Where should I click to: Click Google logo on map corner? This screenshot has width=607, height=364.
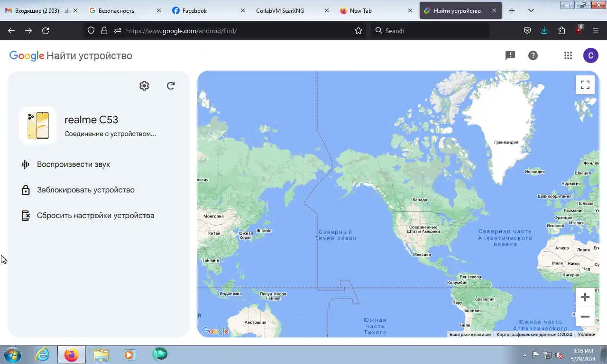[x=215, y=331]
